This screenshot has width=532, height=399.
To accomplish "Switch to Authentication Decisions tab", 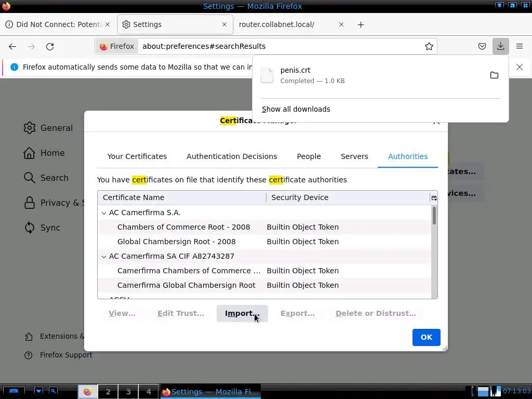I will click(232, 156).
